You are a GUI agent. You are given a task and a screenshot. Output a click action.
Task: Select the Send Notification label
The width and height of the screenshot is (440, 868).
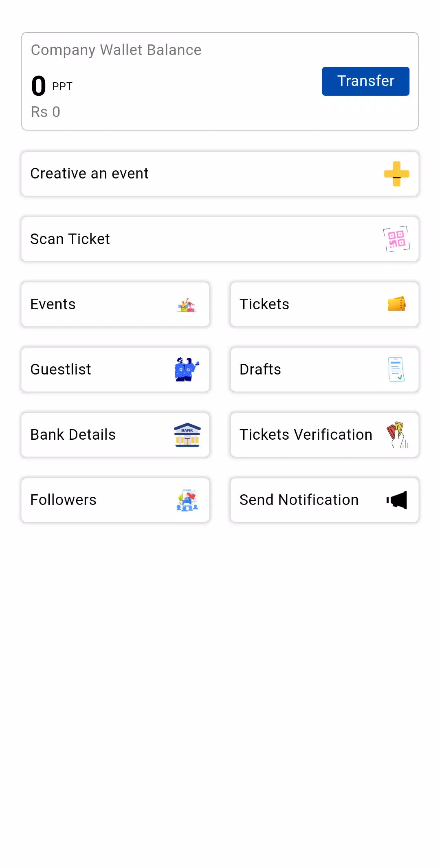coord(299,500)
